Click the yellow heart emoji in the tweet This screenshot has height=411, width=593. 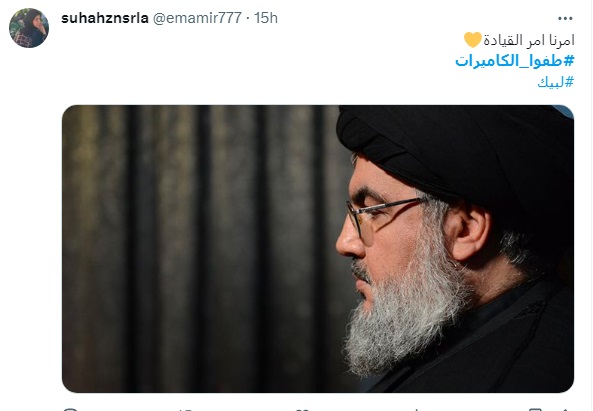[472, 40]
